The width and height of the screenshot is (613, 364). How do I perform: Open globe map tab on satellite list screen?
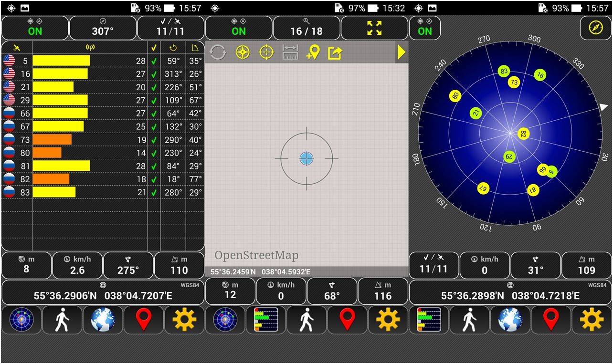point(103,320)
